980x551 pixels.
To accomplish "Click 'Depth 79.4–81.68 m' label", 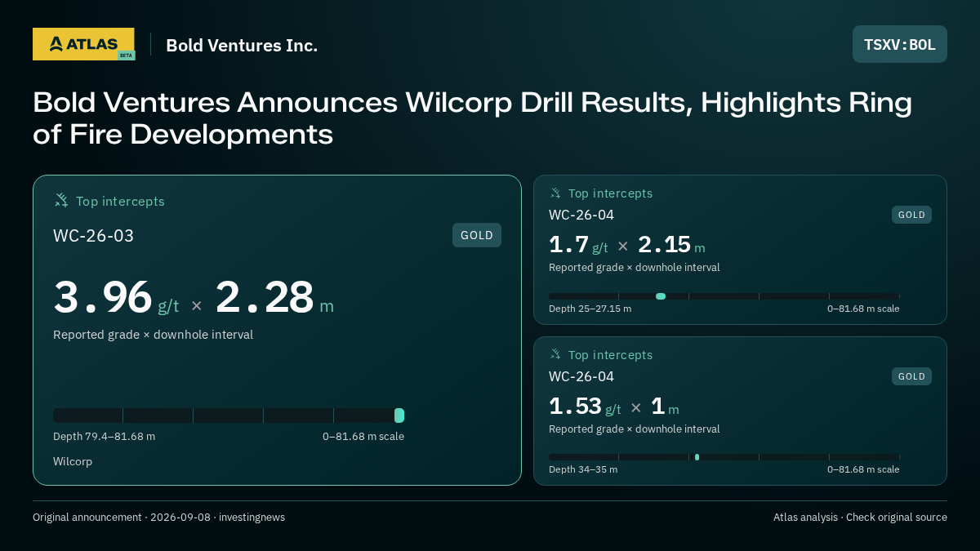I will click(x=104, y=437).
